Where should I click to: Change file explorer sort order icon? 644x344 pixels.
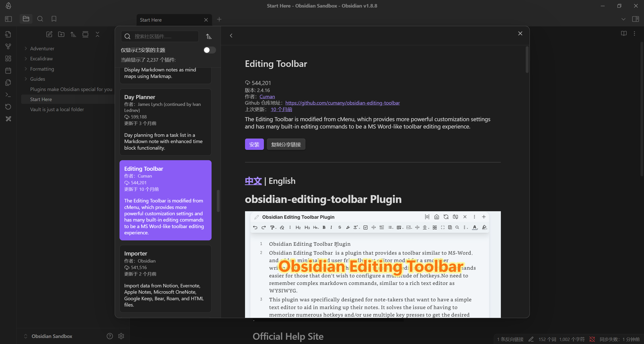[x=73, y=34]
